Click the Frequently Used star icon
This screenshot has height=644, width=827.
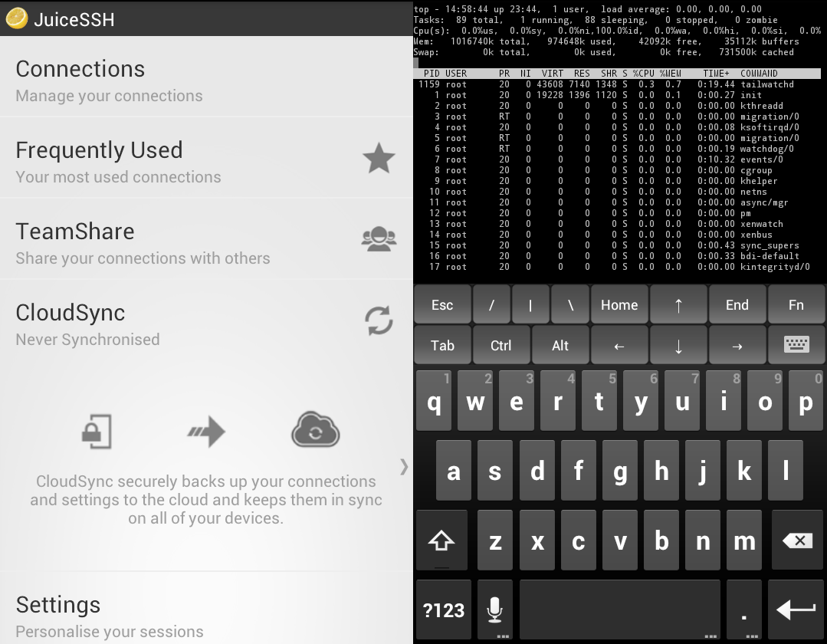[x=379, y=157]
